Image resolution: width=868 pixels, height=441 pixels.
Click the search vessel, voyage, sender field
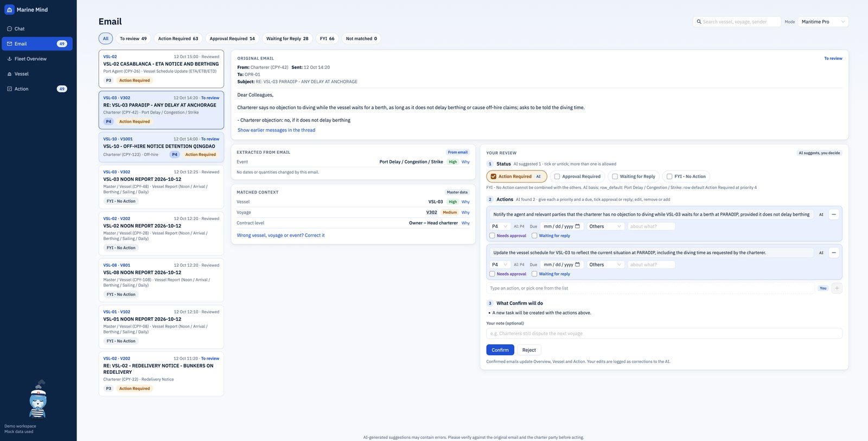tap(737, 22)
